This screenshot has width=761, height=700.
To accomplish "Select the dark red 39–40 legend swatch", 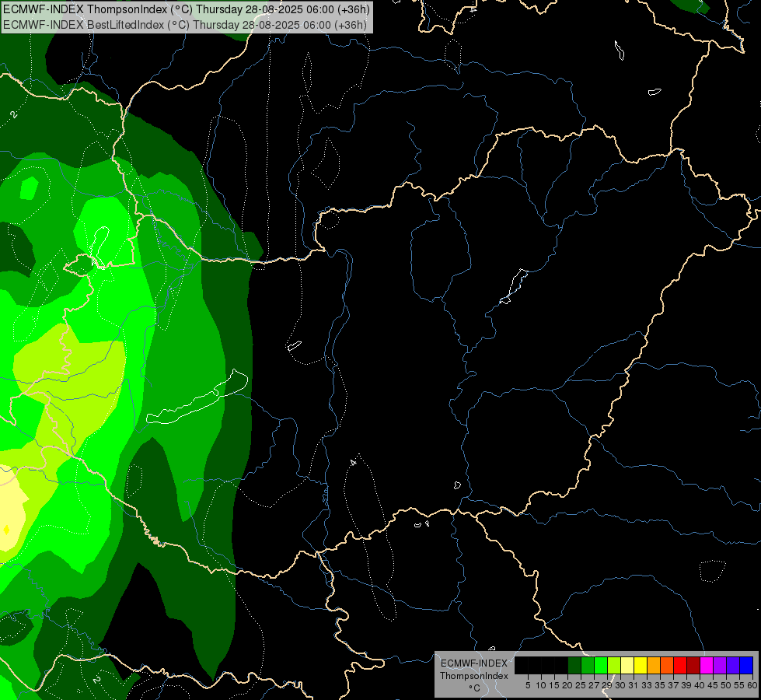I will [693, 665].
